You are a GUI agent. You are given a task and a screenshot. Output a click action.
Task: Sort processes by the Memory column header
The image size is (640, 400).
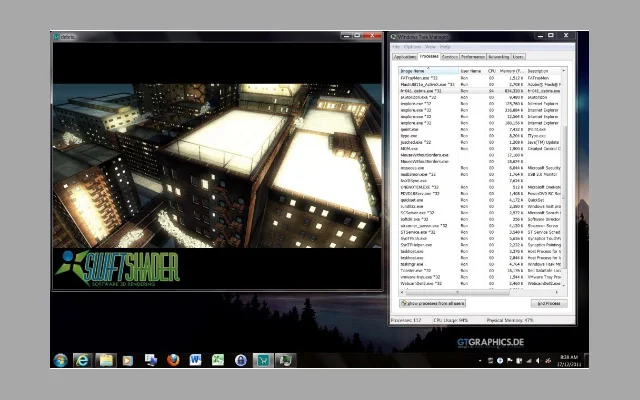pos(511,71)
